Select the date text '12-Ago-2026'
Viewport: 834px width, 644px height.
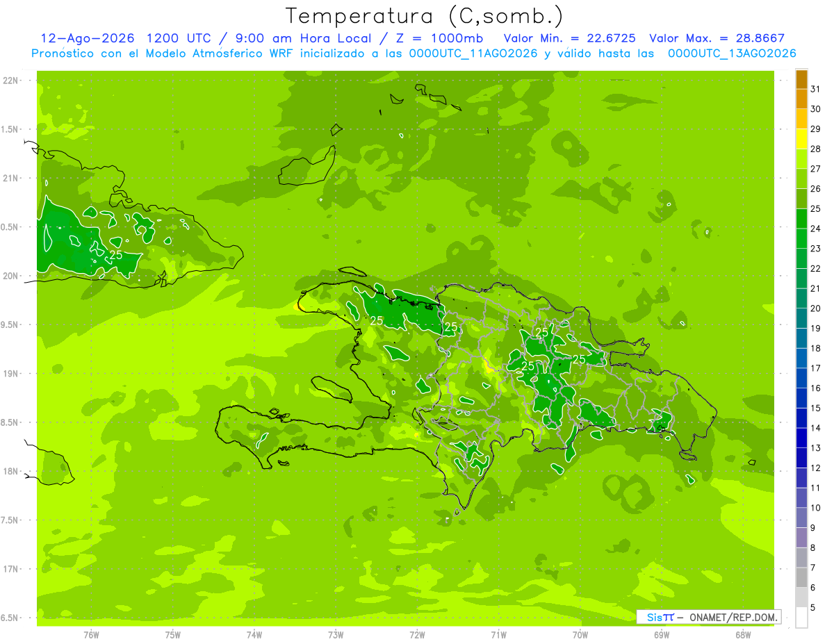(x=88, y=38)
